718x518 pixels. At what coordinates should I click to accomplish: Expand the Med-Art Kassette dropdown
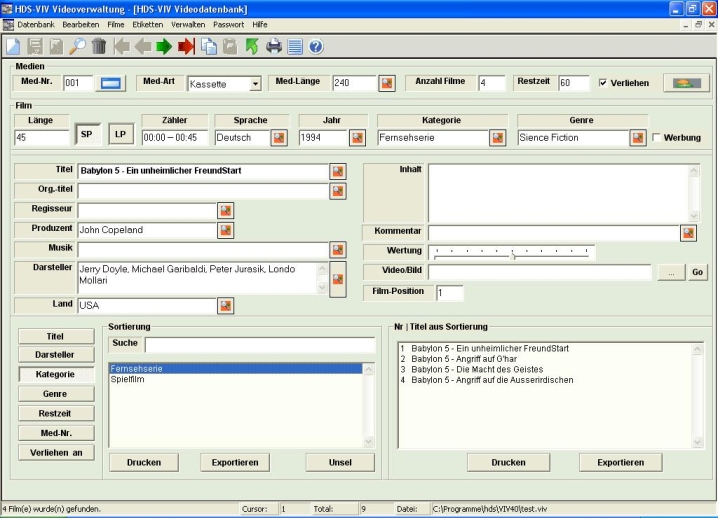[x=255, y=84]
